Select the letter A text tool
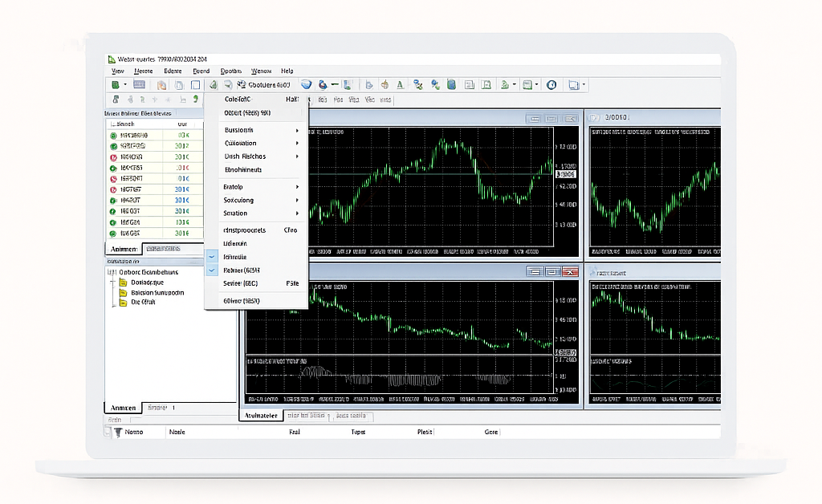The image size is (822, 504). tap(400, 84)
